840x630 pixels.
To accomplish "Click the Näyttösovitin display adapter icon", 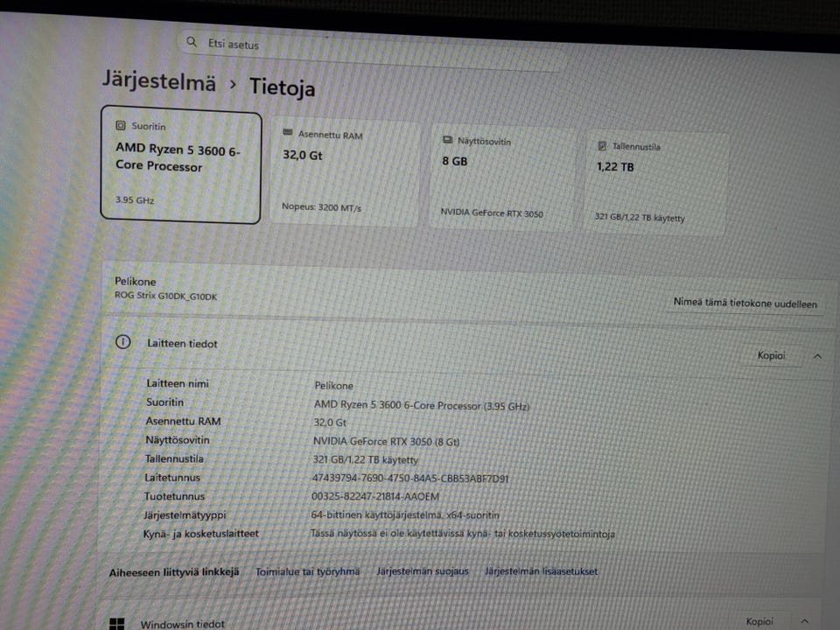I will [x=447, y=140].
